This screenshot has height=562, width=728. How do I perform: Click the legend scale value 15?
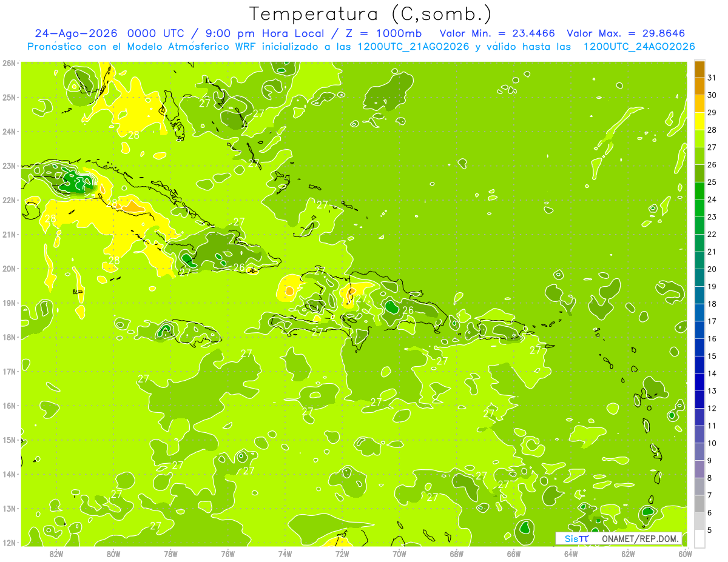pos(711,356)
